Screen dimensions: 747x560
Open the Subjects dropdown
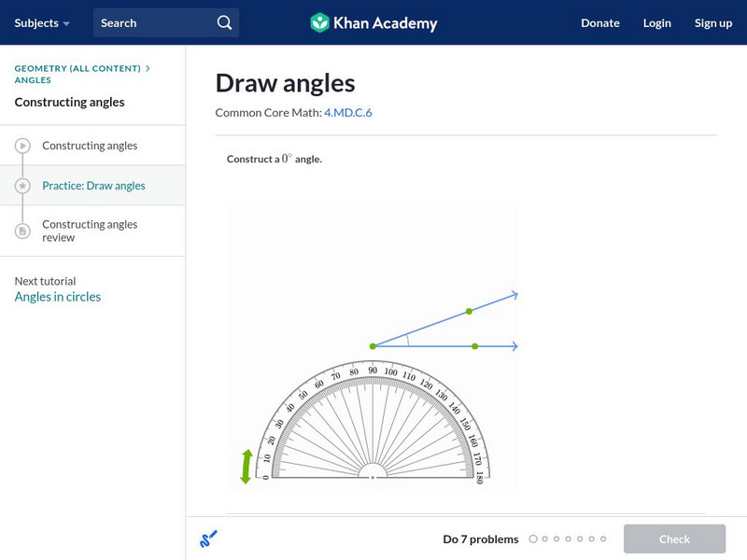37,22
